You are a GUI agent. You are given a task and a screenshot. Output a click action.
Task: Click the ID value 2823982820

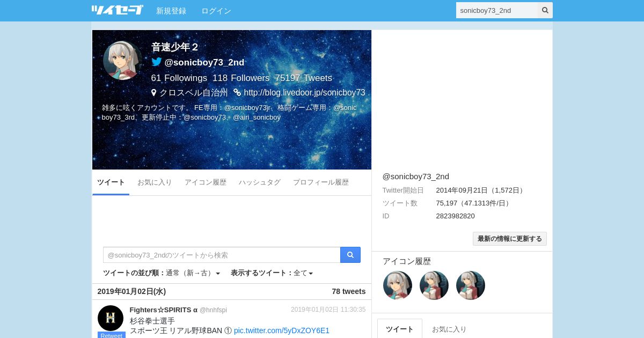pos(455,216)
